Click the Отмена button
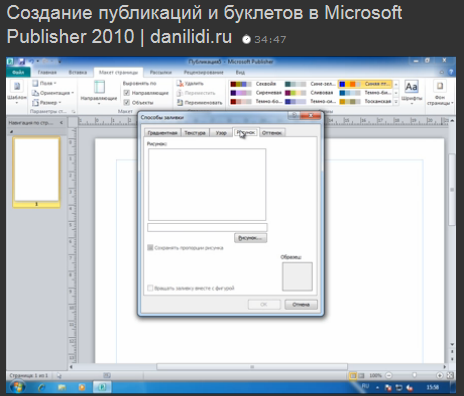 301,304
